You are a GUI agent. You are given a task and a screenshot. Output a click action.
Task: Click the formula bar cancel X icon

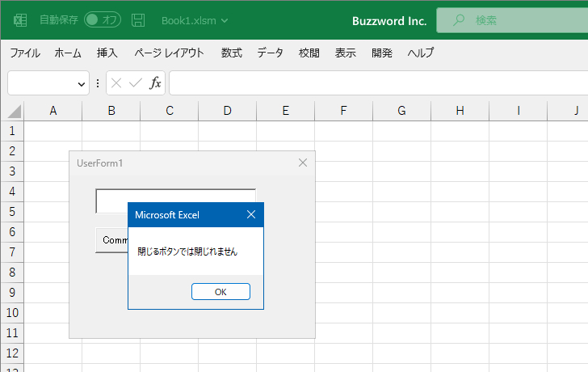pos(116,83)
